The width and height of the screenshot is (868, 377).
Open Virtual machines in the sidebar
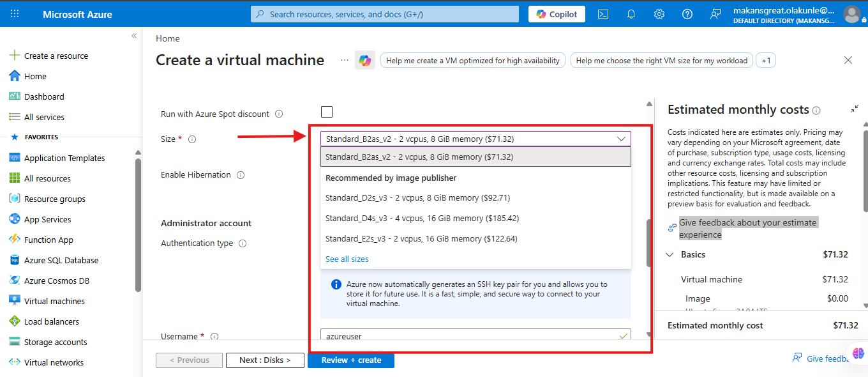pyautogui.click(x=54, y=301)
